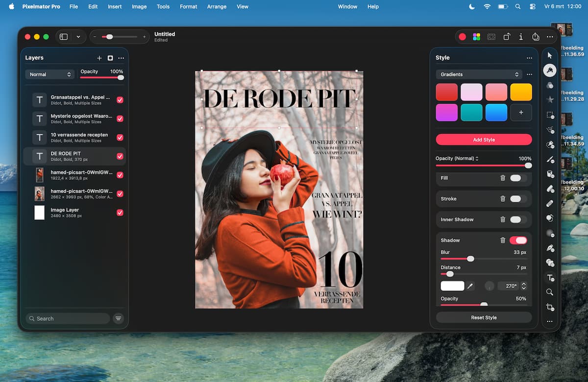This screenshot has height=382, width=588.
Task: Select the Repair bandage tool
Action: point(550,203)
